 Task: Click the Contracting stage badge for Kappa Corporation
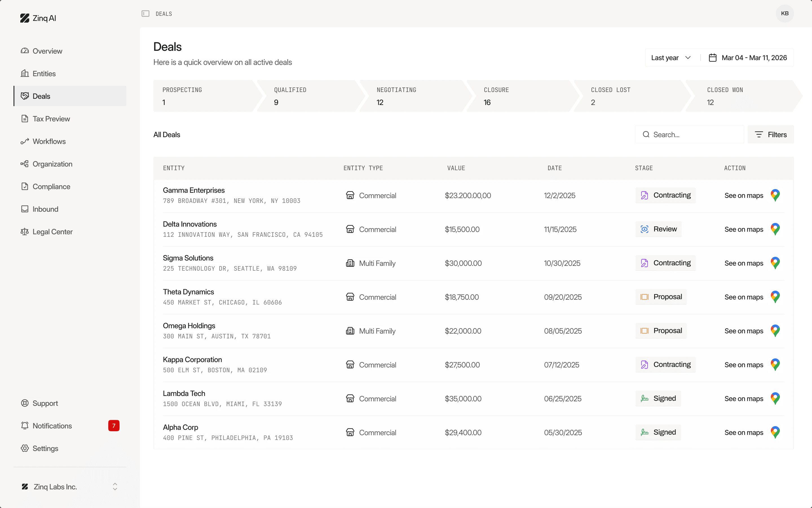tap(665, 365)
